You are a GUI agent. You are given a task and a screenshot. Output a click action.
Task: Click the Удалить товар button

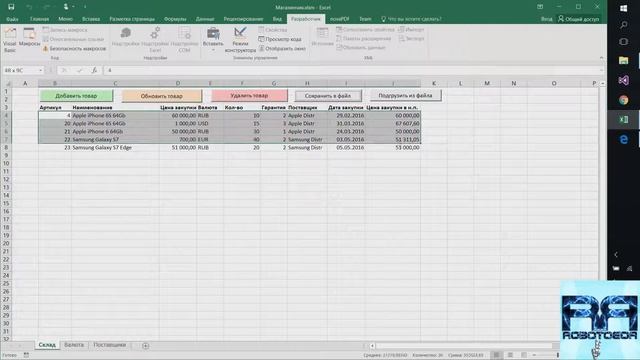click(249, 96)
